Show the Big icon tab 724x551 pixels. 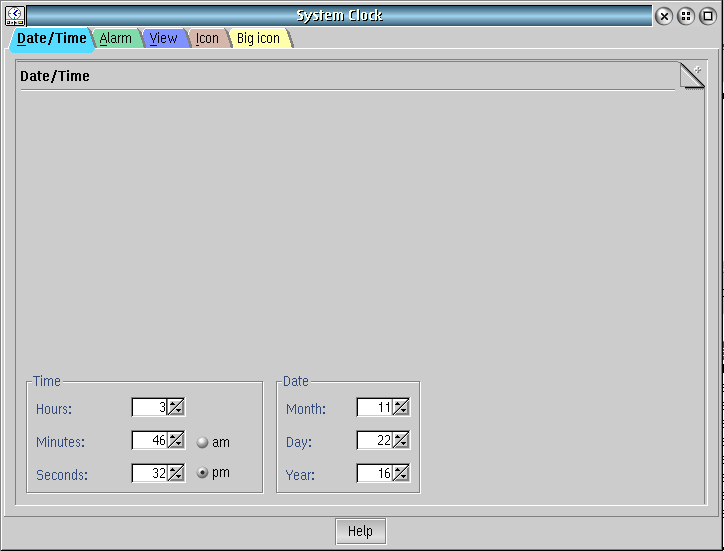click(x=259, y=38)
